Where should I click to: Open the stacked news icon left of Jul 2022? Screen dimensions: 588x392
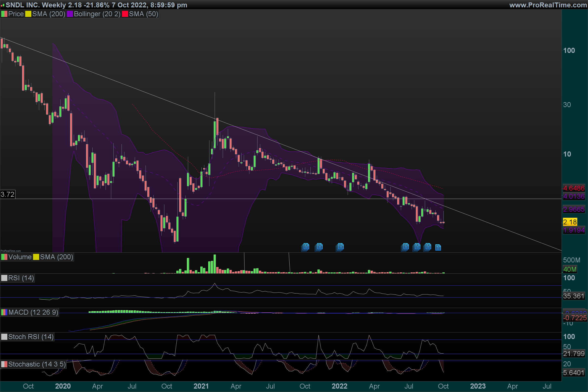click(405, 247)
